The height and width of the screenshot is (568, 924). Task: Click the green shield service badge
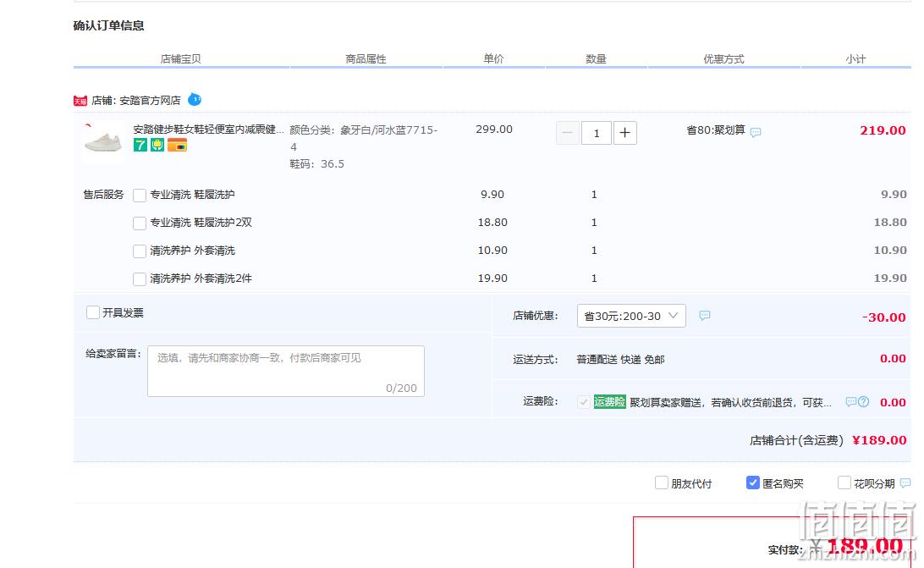[x=157, y=145]
